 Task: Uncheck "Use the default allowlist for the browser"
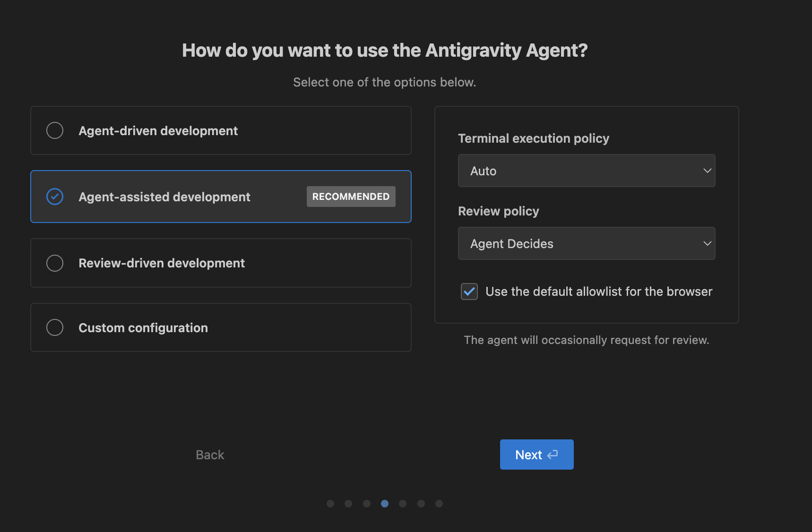coord(469,292)
